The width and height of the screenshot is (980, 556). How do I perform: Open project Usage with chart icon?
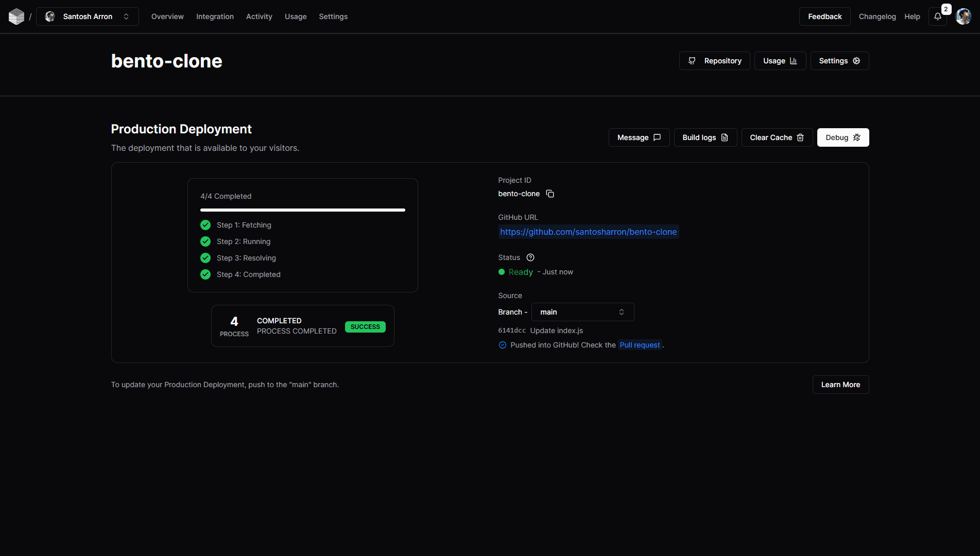(x=780, y=61)
